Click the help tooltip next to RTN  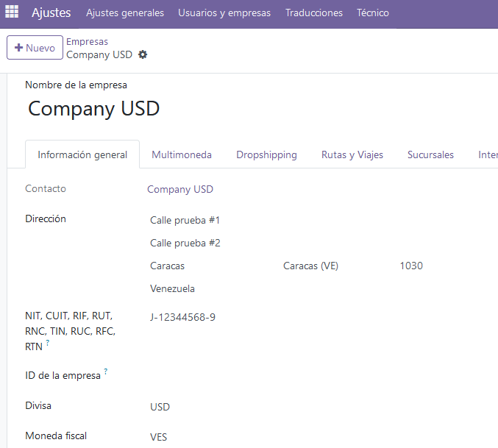pyautogui.click(x=48, y=342)
